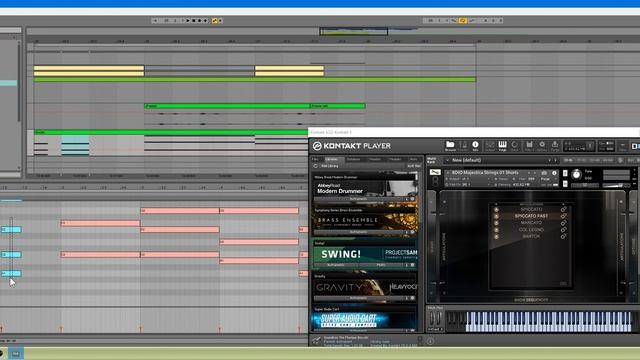Click the Master icon in Kontakt header
Image resolution: width=640 pixels, height=360 pixels.
[x=463, y=145]
